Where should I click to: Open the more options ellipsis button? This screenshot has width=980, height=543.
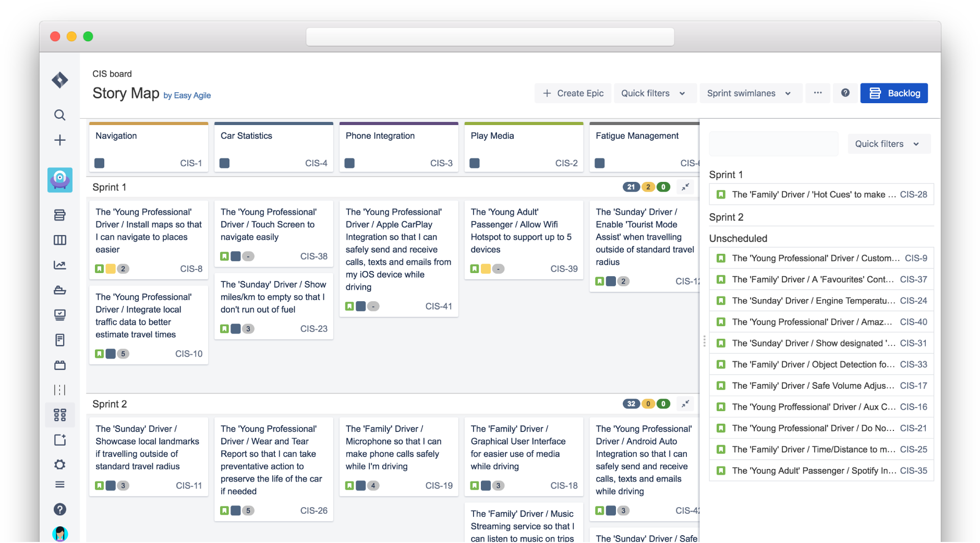[x=818, y=93]
